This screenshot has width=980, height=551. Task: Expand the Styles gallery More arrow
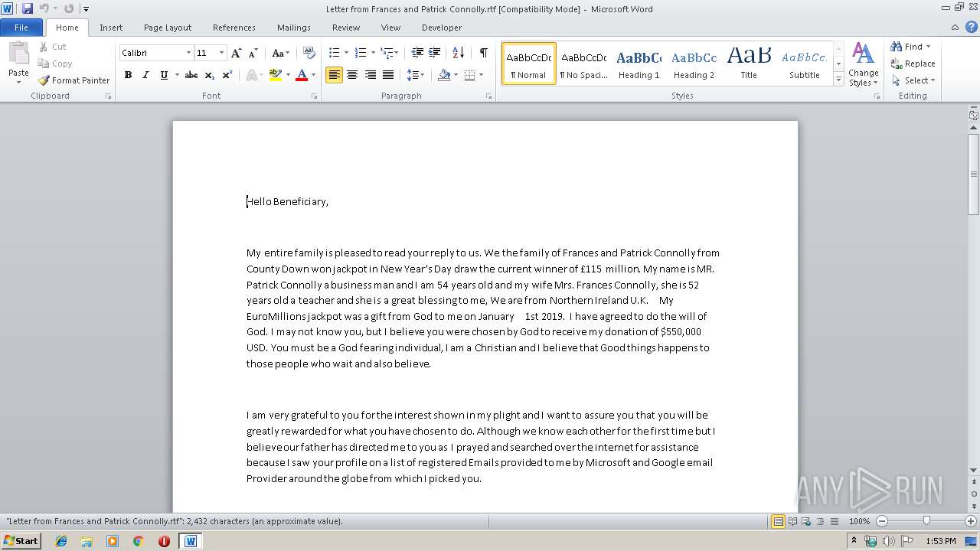point(839,80)
